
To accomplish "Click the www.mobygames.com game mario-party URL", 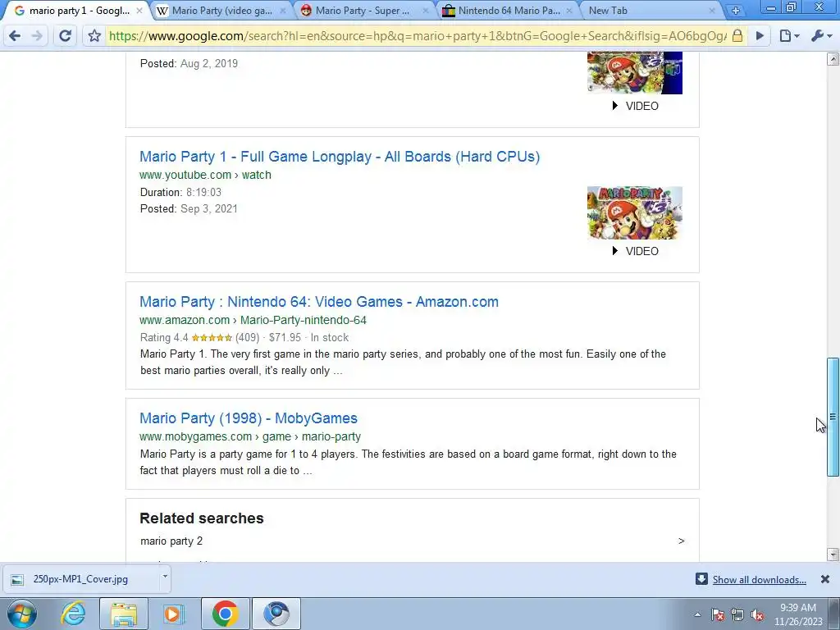I will coord(250,436).
